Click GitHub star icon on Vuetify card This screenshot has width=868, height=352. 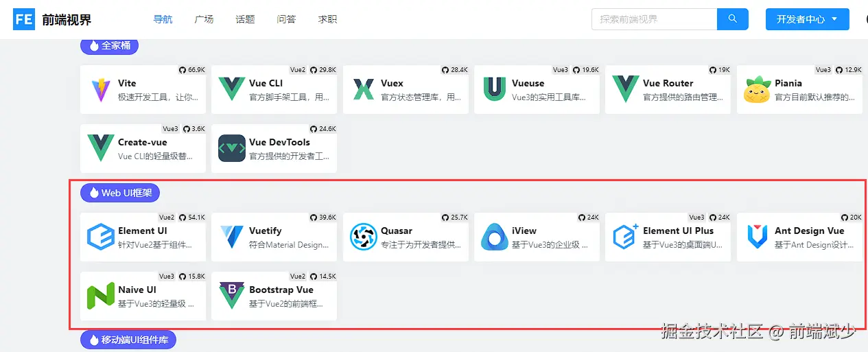click(314, 218)
